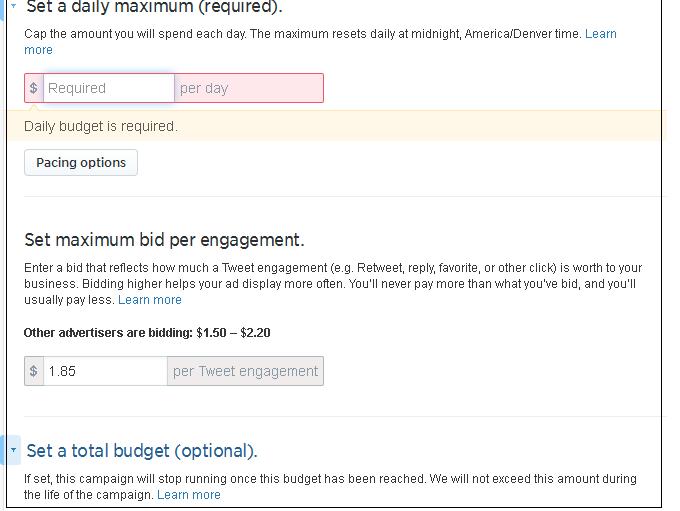Image resolution: width=680 pixels, height=511 pixels.
Task: Click the 'Set a daily maximum' heading
Action: pyautogui.click(x=154, y=7)
